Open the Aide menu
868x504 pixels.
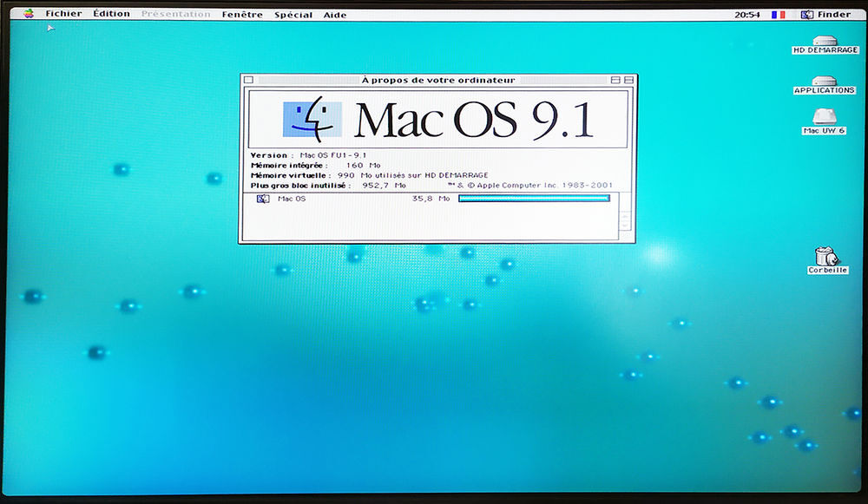tap(335, 15)
